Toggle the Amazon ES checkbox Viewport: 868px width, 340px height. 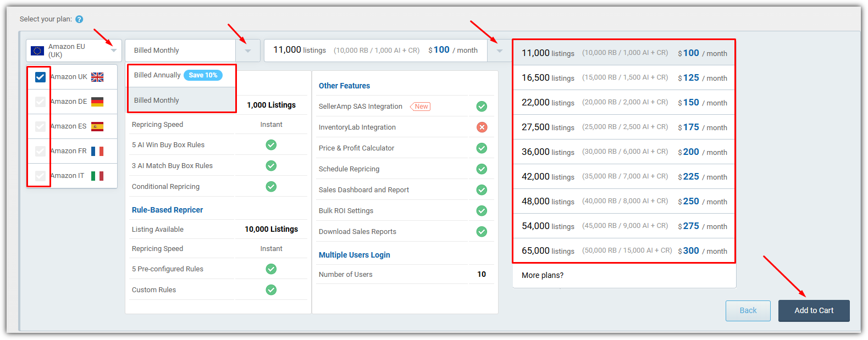tap(40, 126)
